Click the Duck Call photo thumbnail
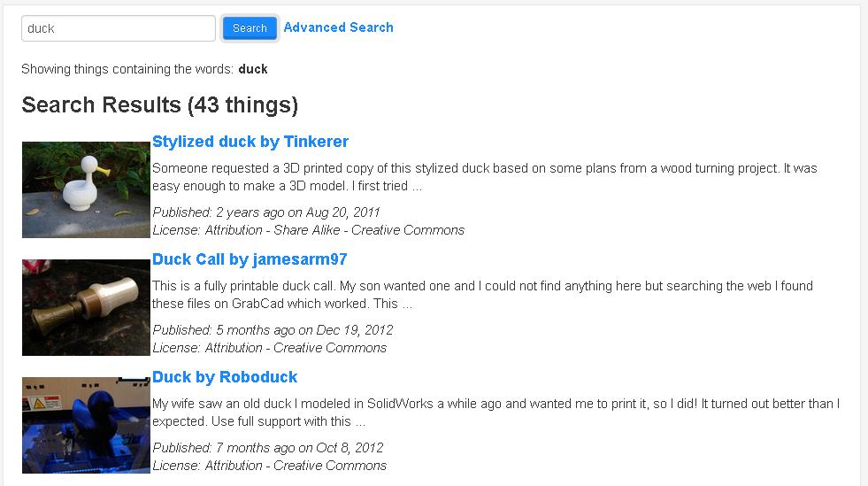868x486 pixels. point(86,307)
